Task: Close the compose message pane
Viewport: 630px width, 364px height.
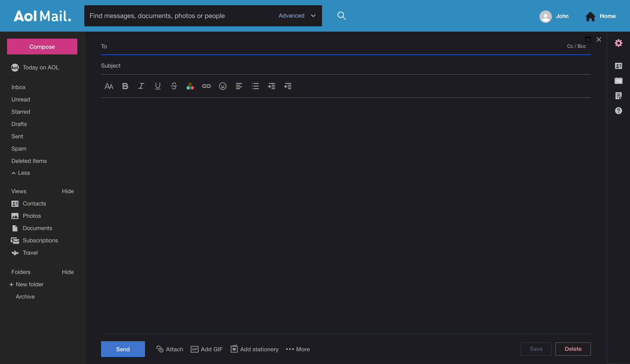Action: tap(599, 40)
